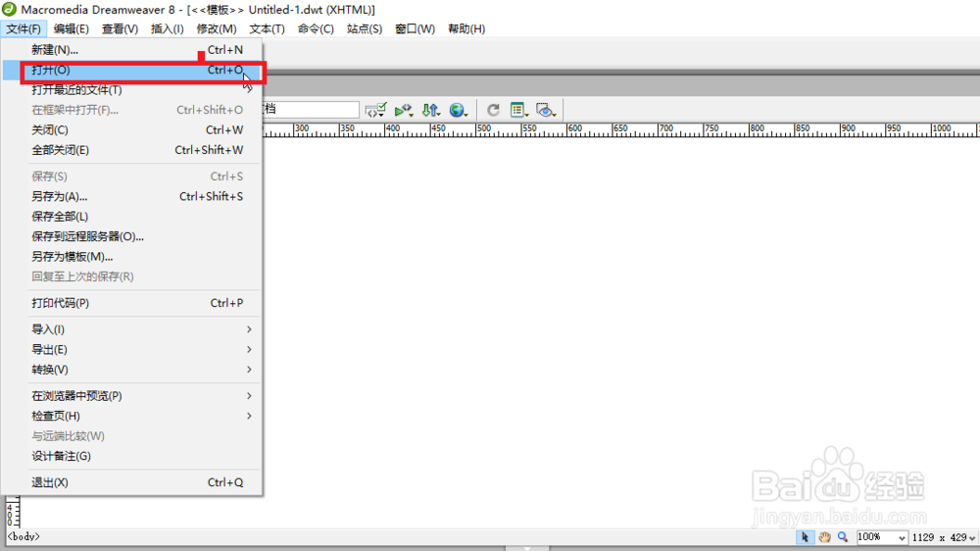This screenshot has width=980, height=551.
Task: Select the pointer Select tool in status bar
Action: pos(805,537)
